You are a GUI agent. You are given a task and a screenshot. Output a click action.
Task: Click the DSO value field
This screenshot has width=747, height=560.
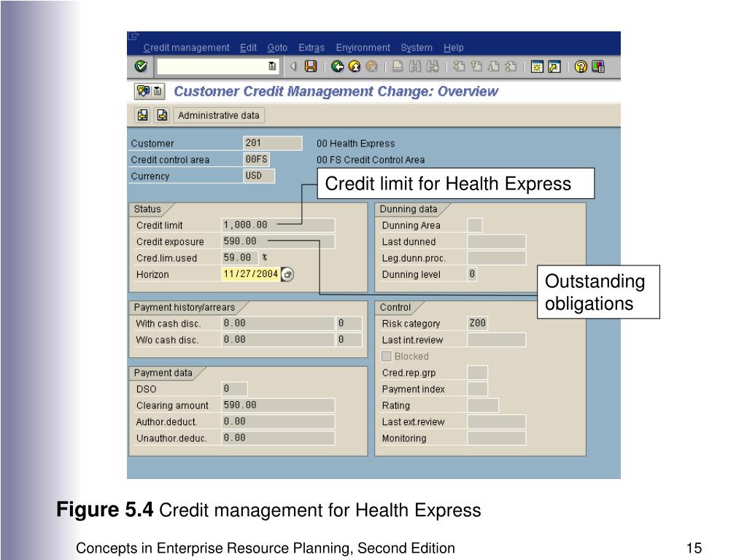(x=234, y=389)
